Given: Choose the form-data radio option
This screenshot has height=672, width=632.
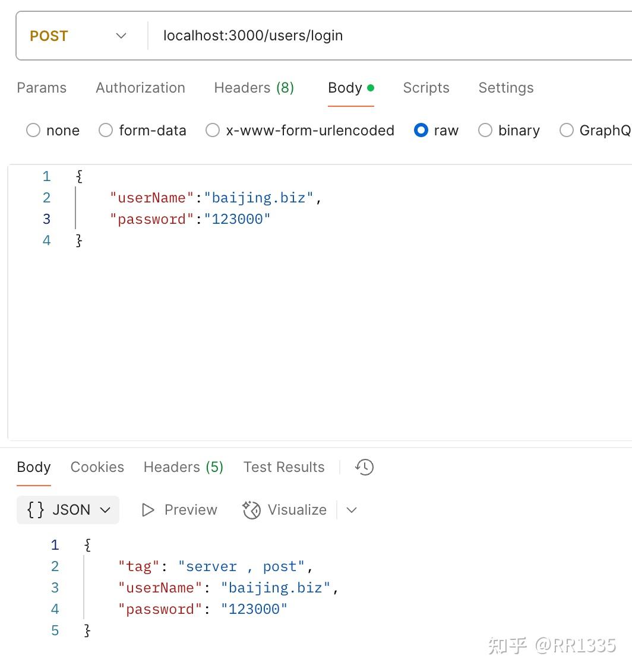Looking at the screenshot, I should click(x=106, y=131).
